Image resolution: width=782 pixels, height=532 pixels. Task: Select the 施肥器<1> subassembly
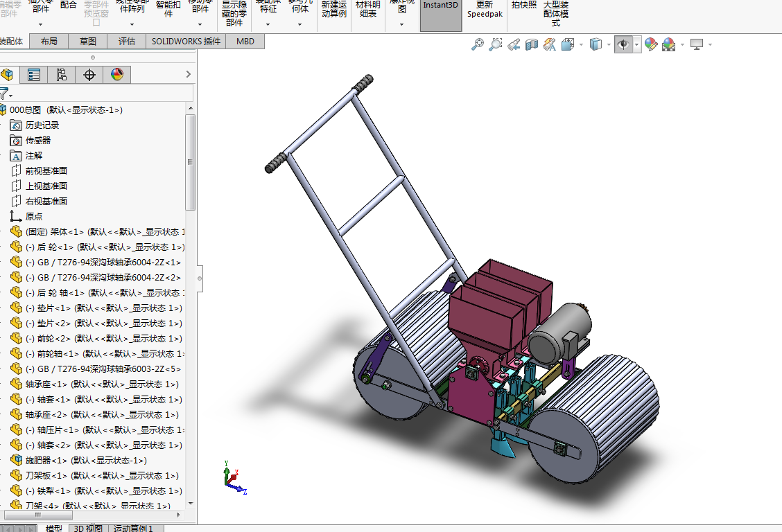click(x=78, y=460)
